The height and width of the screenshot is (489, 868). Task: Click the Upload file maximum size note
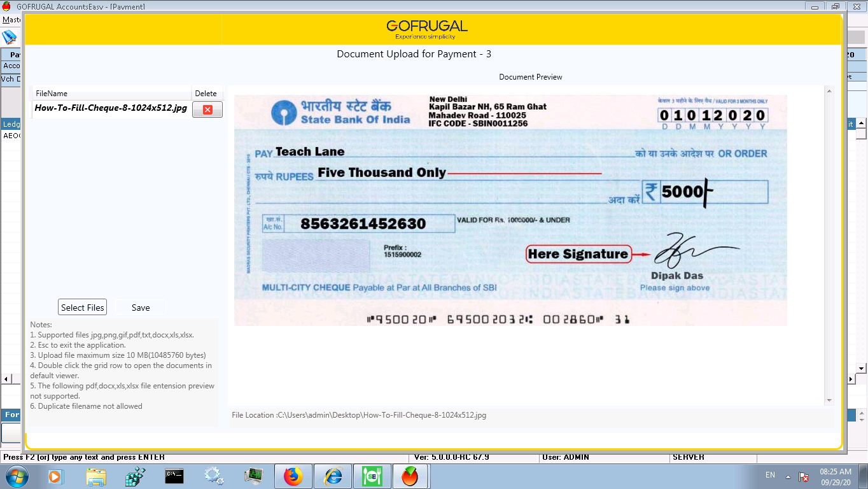(x=118, y=355)
